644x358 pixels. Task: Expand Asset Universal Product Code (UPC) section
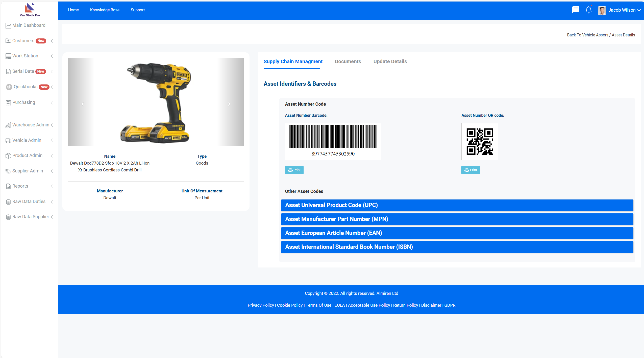(457, 205)
